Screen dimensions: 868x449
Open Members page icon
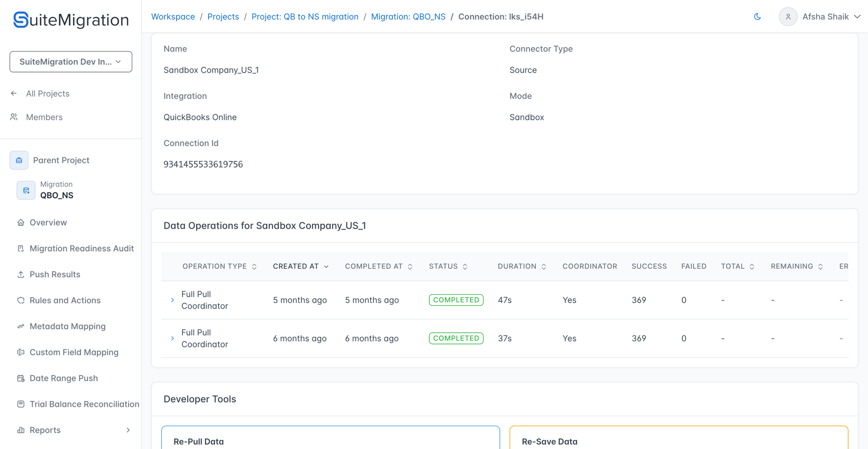(x=14, y=117)
